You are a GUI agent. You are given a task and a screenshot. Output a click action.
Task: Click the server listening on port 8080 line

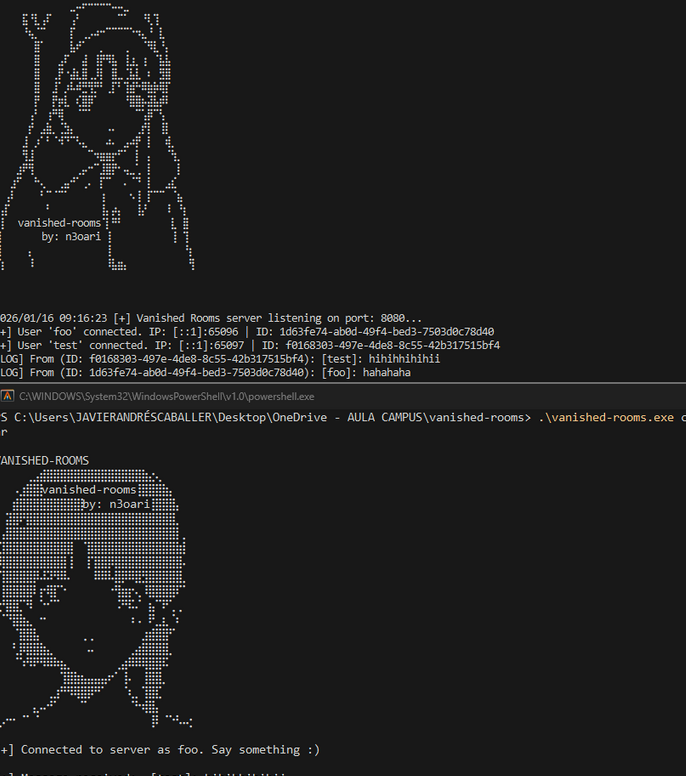coord(211,317)
